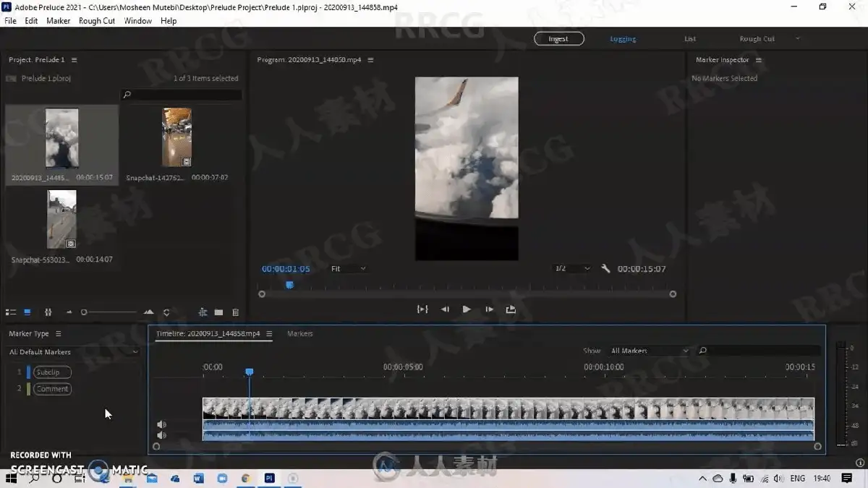Click the marker search magnifier icon in Timeline

click(x=702, y=351)
